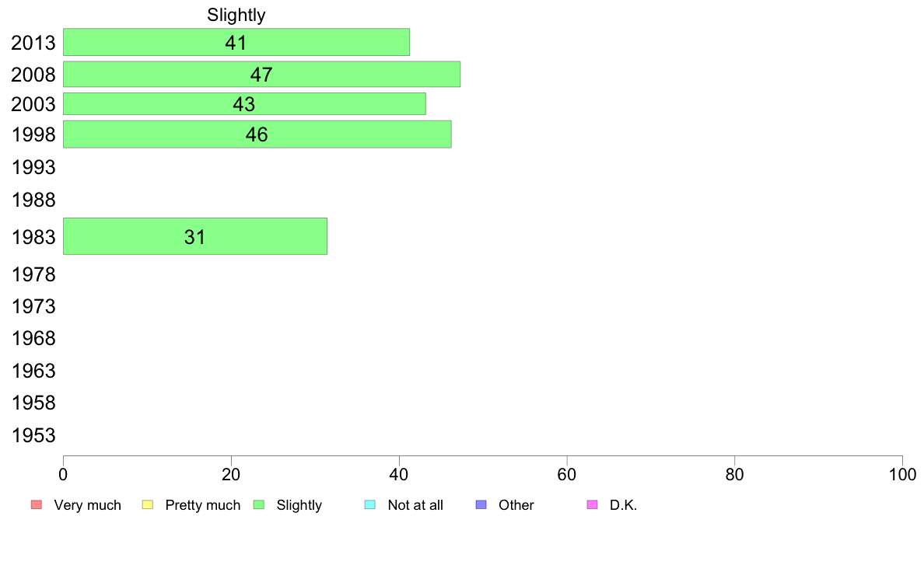Select the 1983 bar showing 31

click(x=195, y=236)
